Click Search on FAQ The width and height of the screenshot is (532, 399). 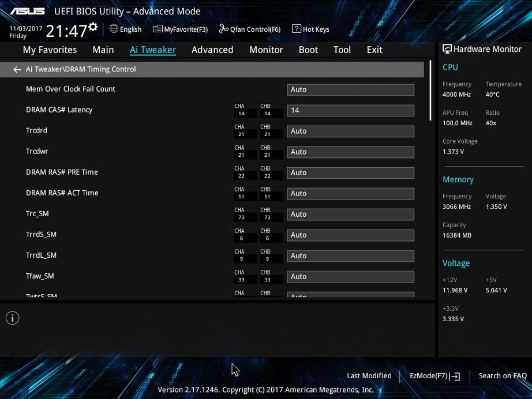(503, 375)
